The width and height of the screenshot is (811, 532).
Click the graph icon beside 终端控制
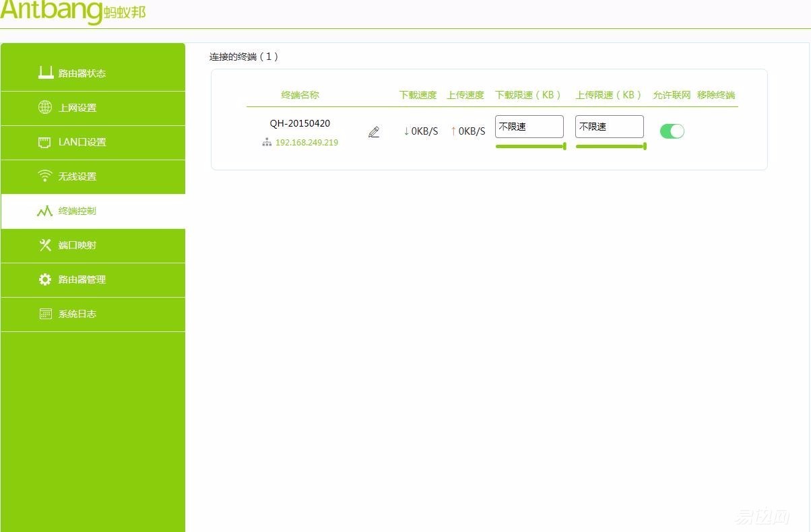click(44, 211)
